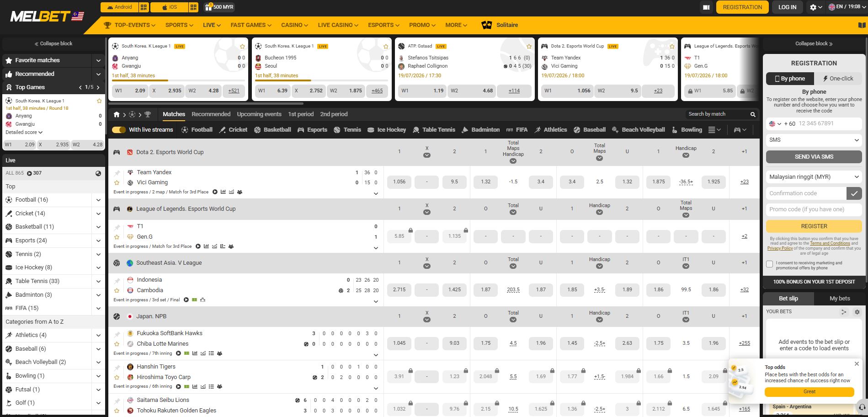Screen dimensions: 868x417
Task: Open the LIVE CASINO menu
Action: click(338, 25)
